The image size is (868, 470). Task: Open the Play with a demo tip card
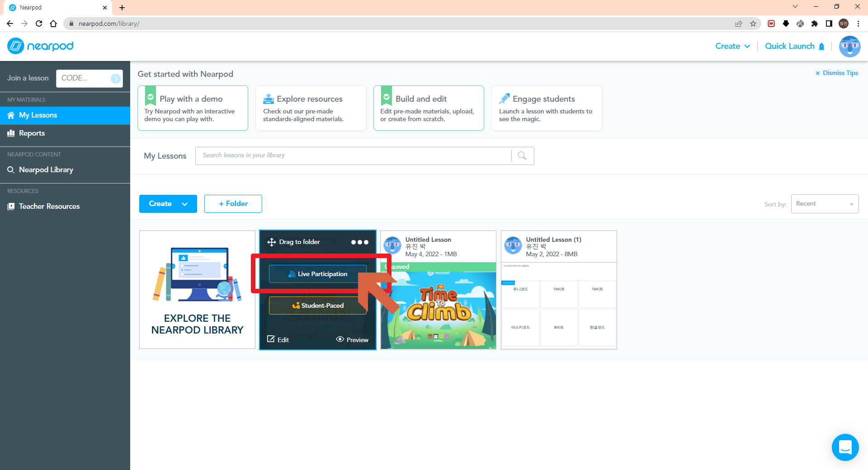(193, 108)
